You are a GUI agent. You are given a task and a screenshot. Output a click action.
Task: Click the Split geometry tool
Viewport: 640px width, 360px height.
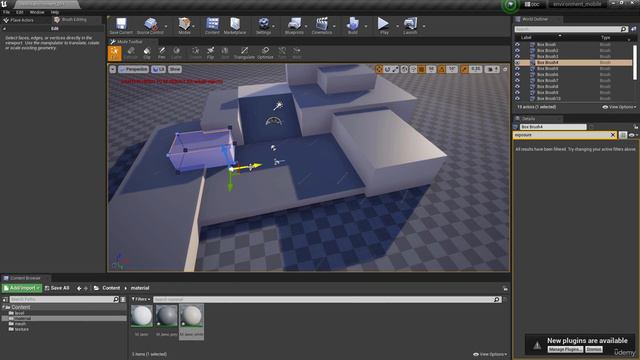click(225, 53)
